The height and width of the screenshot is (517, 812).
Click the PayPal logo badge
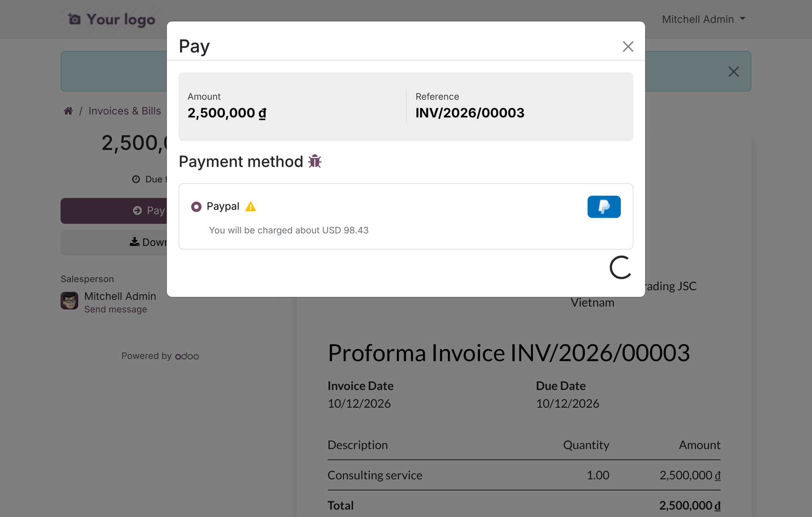tap(604, 207)
